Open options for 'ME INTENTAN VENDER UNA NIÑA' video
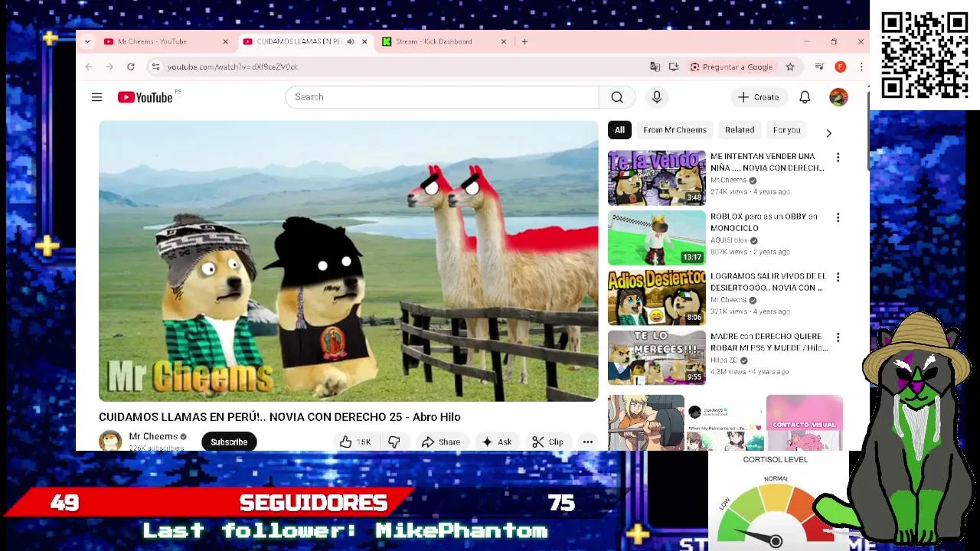980x551 pixels. pyautogui.click(x=838, y=157)
